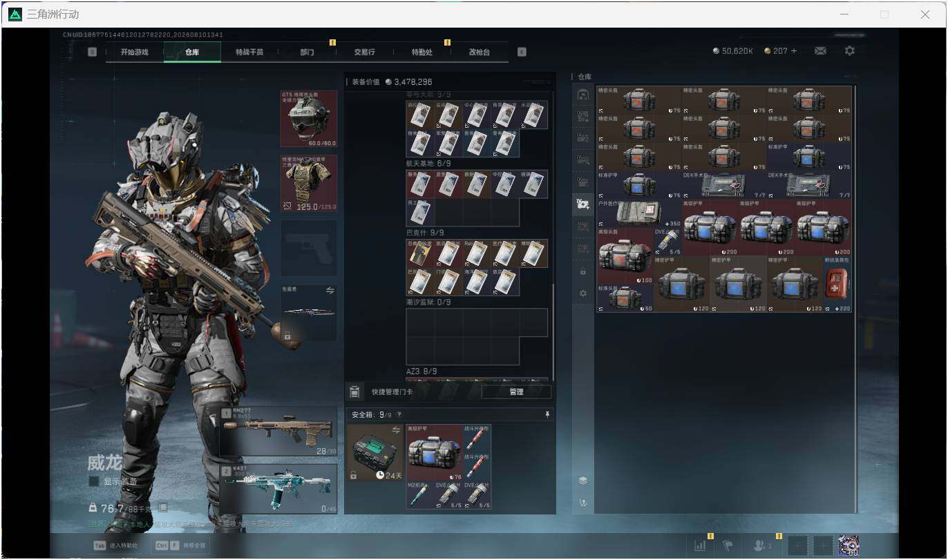Click the AZ3 8/9 section header
The height and width of the screenshot is (560, 948).
tap(421, 371)
